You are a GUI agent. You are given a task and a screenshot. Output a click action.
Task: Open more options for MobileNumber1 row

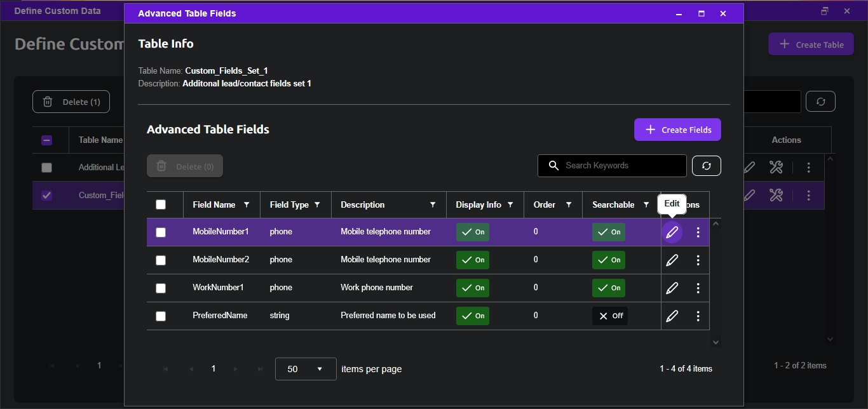pos(698,232)
